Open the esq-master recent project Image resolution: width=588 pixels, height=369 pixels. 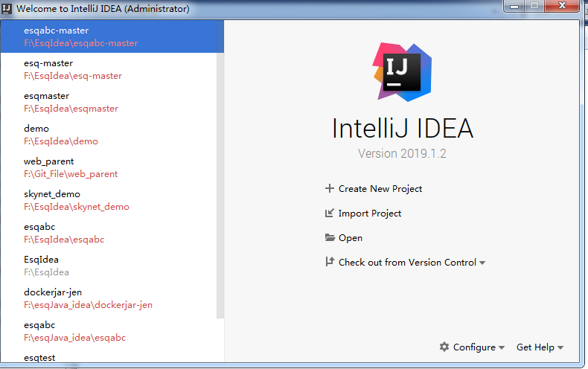[x=109, y=69]
